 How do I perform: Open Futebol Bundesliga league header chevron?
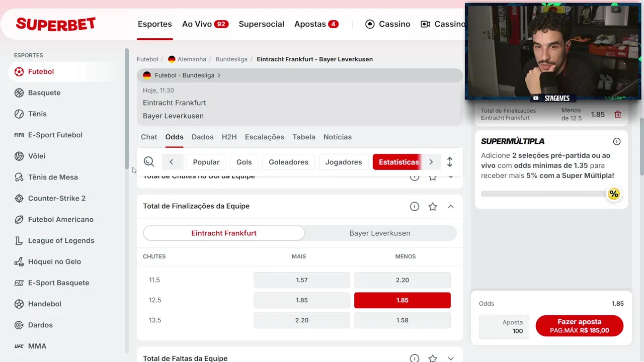click(219, 75)
